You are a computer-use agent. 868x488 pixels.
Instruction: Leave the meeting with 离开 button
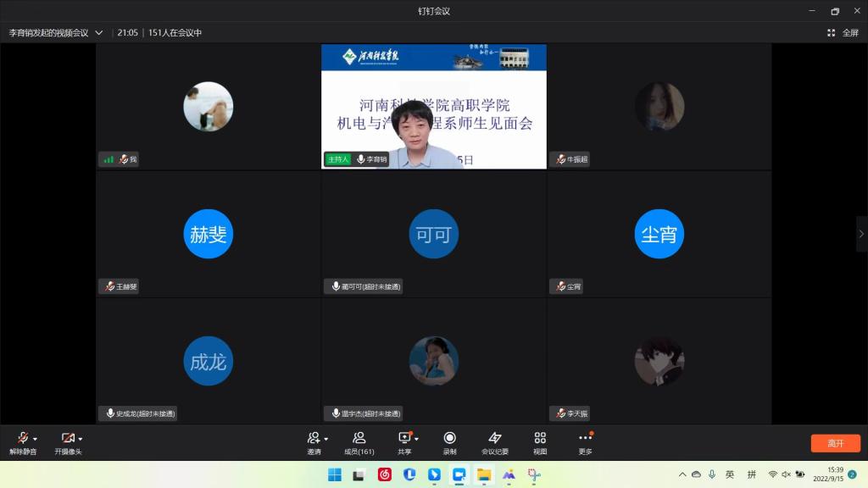[835, 443]
